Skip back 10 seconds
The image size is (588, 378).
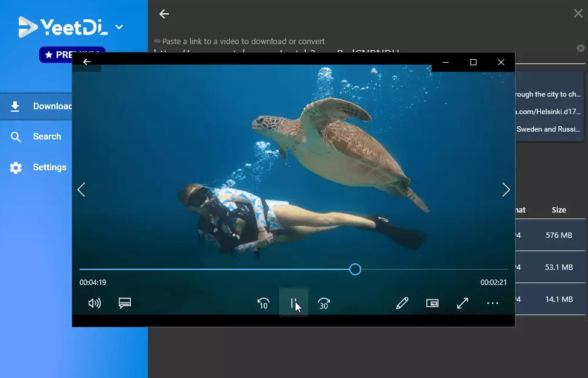click(x=263, y=303)
